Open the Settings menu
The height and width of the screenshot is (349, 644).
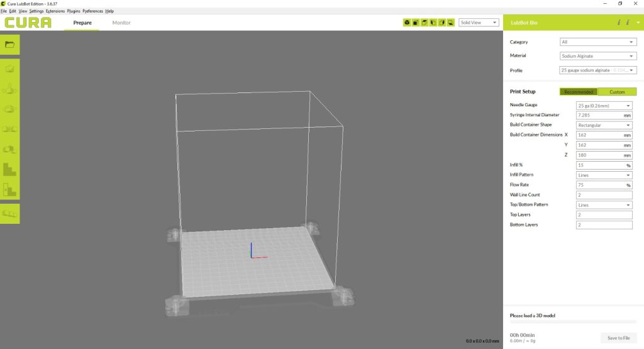(36, 11)
